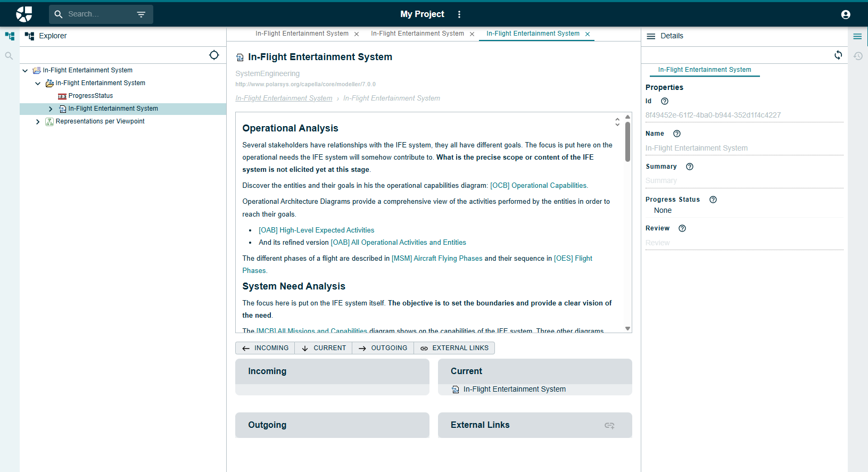Jump to OUTGOING section
868x472 pixels.
click(383, 348)
